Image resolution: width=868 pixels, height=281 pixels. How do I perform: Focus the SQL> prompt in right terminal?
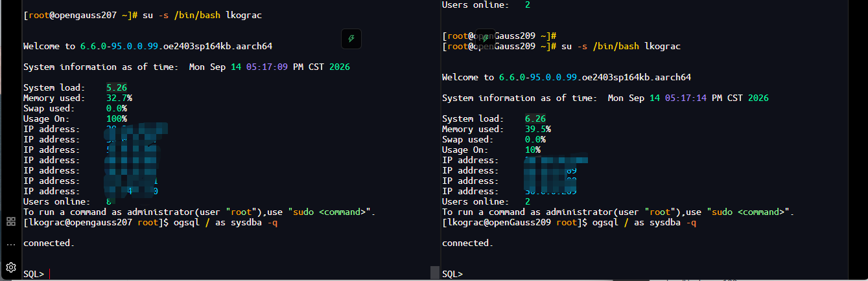pyautogui.click(x=452, y=274)
